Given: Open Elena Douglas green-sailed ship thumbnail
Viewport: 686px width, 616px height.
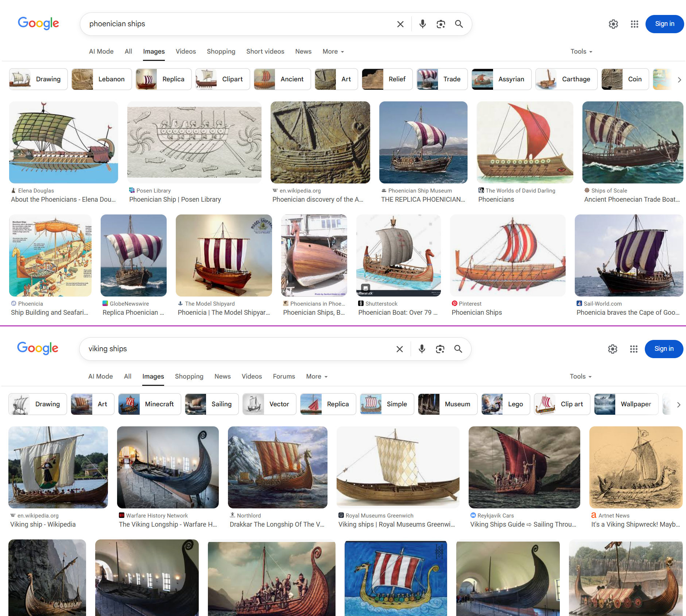Looking at the screenshot, I should (63, 142).
